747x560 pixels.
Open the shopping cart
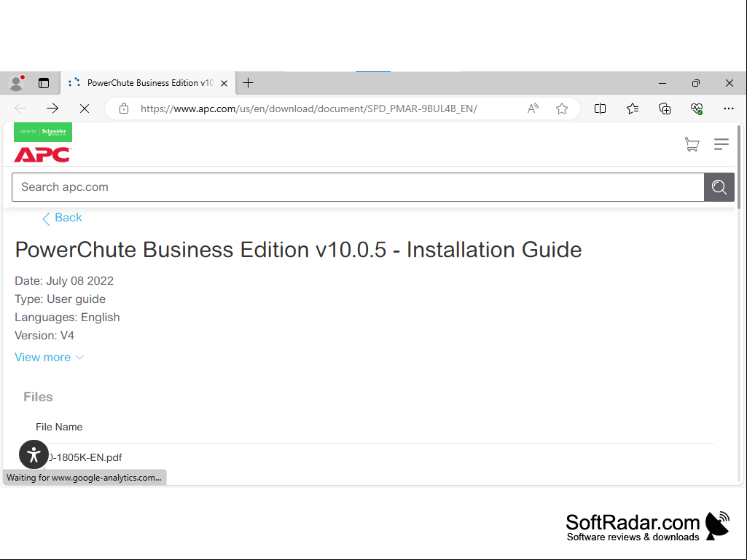pyautogui.click(x=692, y=143)
